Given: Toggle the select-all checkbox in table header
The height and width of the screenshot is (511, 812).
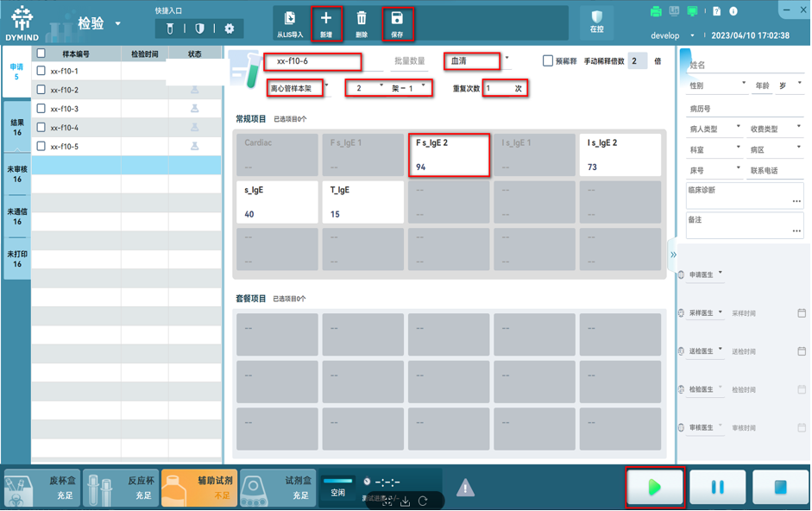Looking at the screenshot, I should point(41,54).
